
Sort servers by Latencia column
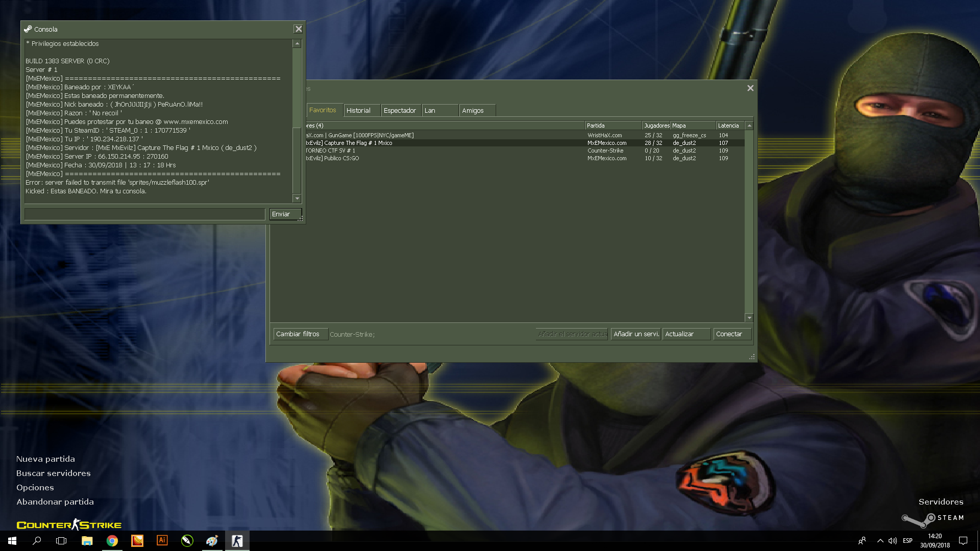tap(730, 126)
